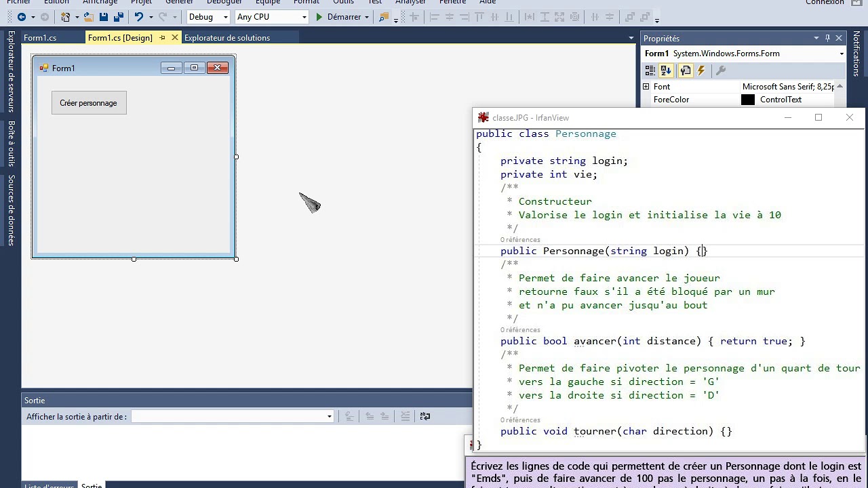Viewport: 868px width, 488px height.
Task: Open 'Afficher la sortie à partir de' combo box
Action: click(x=232, y=416)
